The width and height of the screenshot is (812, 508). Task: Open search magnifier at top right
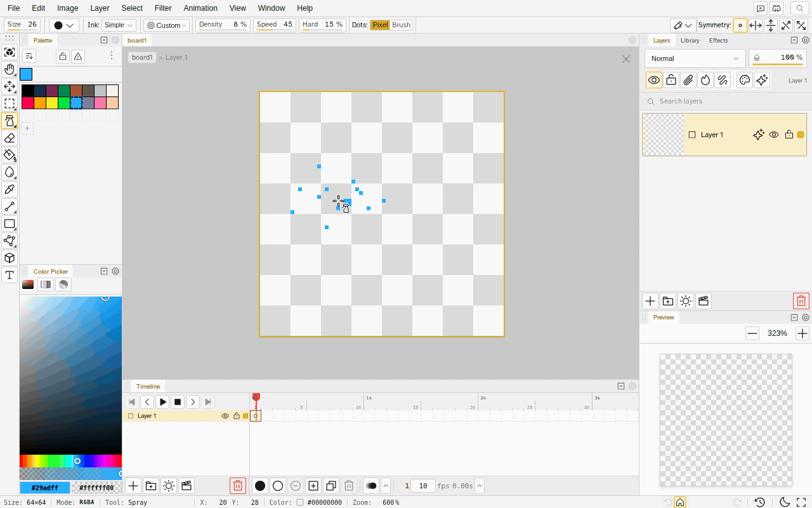point(800,8)
